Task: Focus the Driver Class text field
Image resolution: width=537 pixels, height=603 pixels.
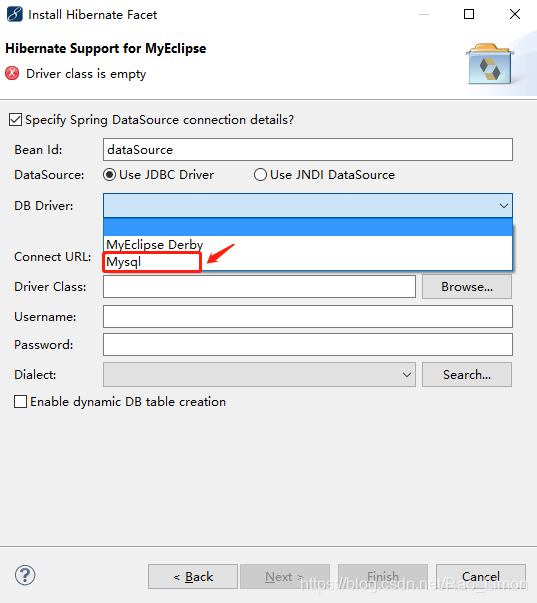Action: (x=259, y=287)
